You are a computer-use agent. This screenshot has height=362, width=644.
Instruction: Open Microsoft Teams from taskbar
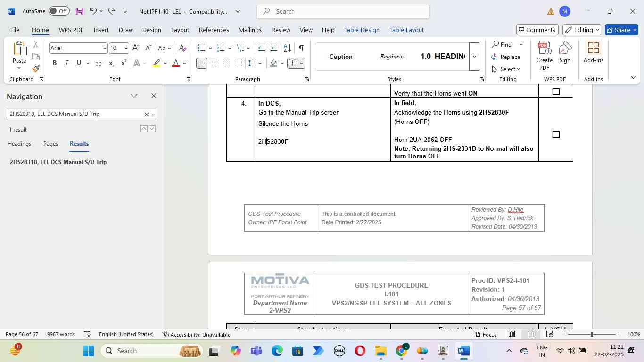click(256, 351)
